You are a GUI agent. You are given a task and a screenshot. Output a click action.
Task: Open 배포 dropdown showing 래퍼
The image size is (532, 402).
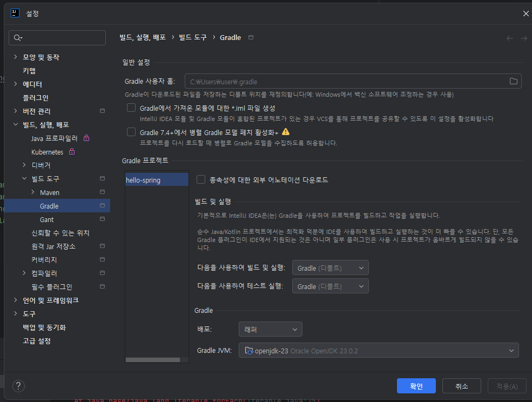271,329
